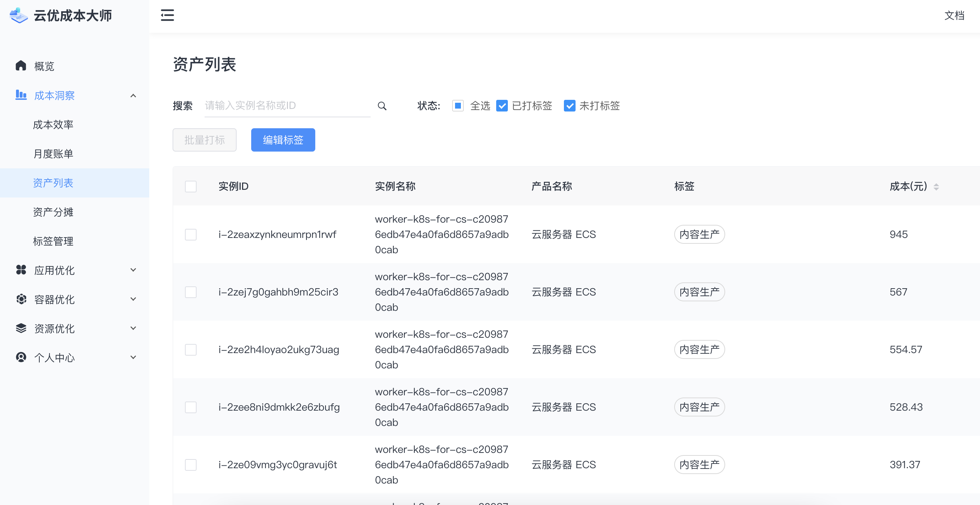Check the row i-2zej7g0gahbh9m25cir3
980x505 pixels.
[191, 292]
